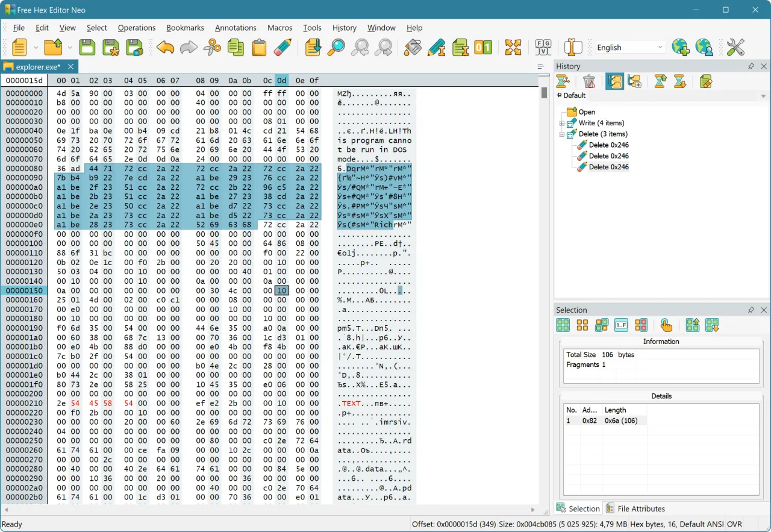
Task: Expand the Write (4 items) node
Action: [x=562, y=123]
